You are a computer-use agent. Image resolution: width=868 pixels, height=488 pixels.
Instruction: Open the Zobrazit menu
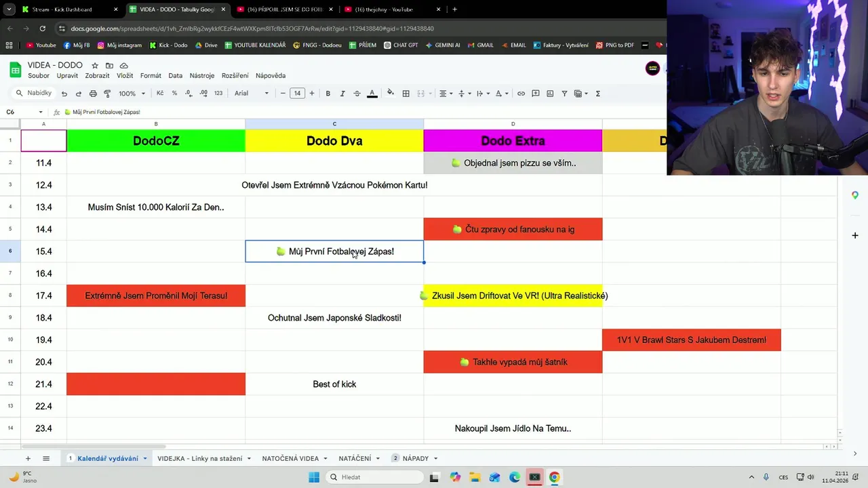[x=98, y=76]
